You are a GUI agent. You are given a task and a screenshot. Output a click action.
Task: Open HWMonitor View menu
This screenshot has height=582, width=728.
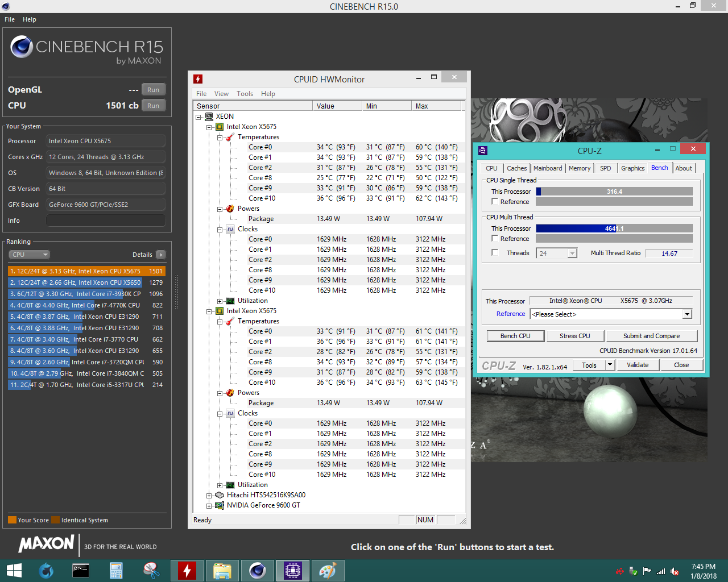(221, 94)
